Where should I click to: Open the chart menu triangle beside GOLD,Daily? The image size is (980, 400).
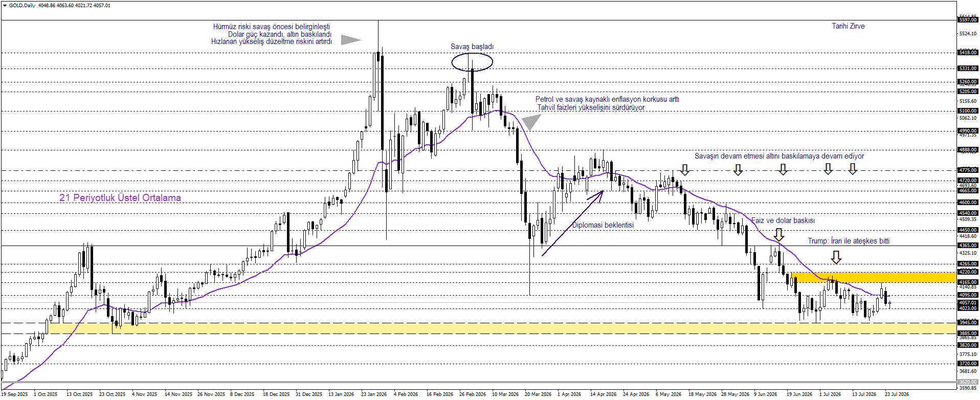5,6
